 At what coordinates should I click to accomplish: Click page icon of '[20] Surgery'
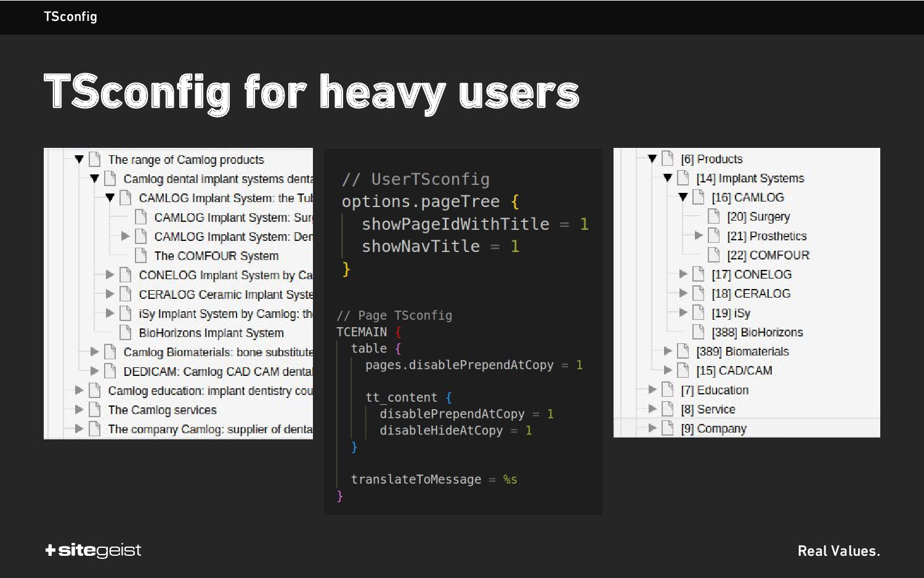click(714, 216)
